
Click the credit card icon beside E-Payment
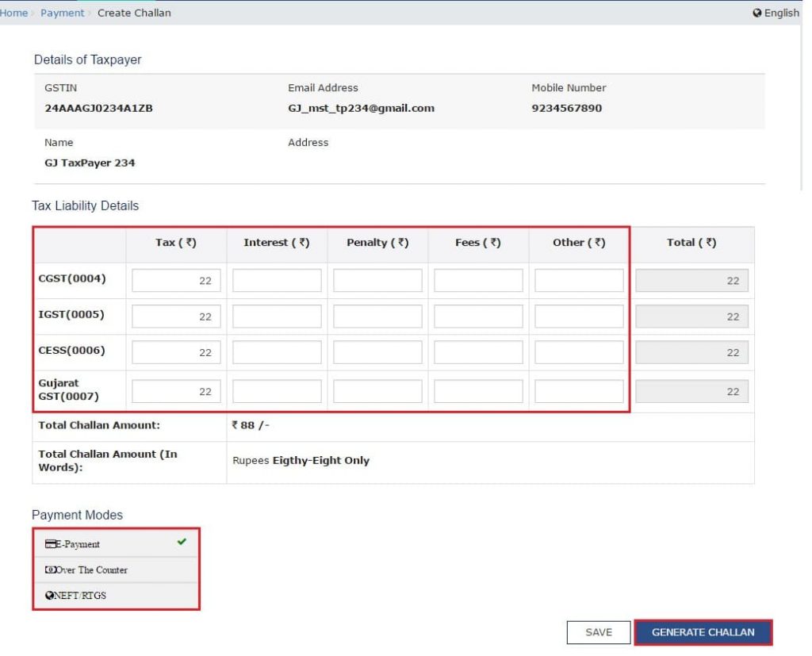point(52,544)
